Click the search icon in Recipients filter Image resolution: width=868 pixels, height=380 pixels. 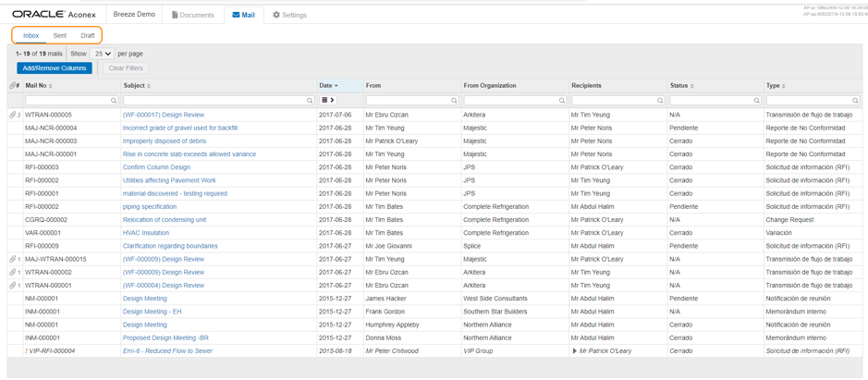point(660,101)
